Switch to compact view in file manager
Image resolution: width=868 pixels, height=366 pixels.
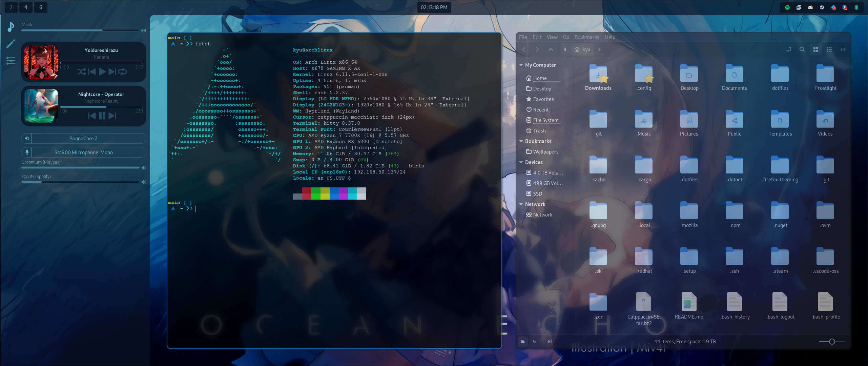click(x=843, y=49)
